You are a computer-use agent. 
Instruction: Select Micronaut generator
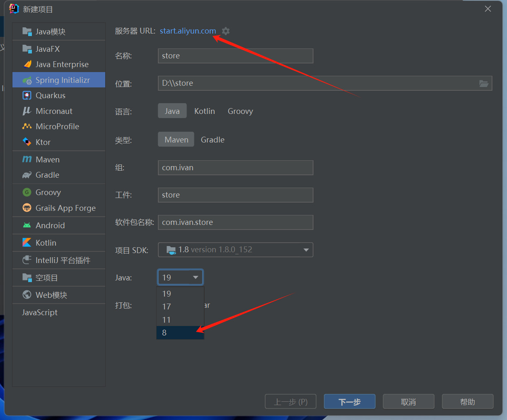(x=59, y=111)
